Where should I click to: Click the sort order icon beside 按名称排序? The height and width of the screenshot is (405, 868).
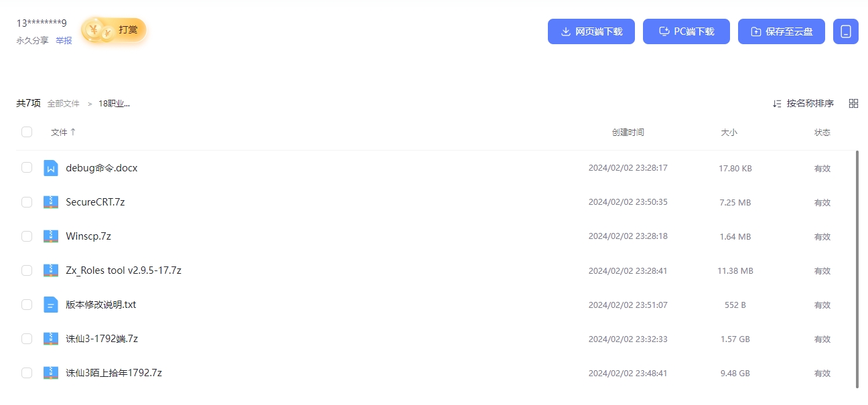coord(777,103)
